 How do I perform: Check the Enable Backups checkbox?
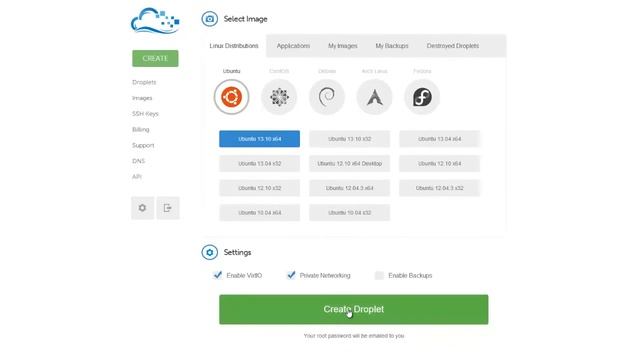tap(379, 276)
